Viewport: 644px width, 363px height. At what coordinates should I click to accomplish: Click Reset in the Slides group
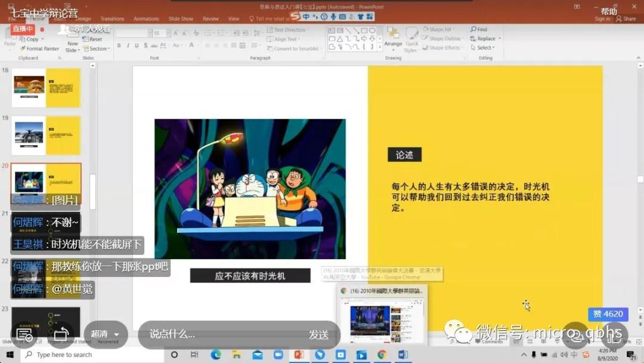pos(93,39)
